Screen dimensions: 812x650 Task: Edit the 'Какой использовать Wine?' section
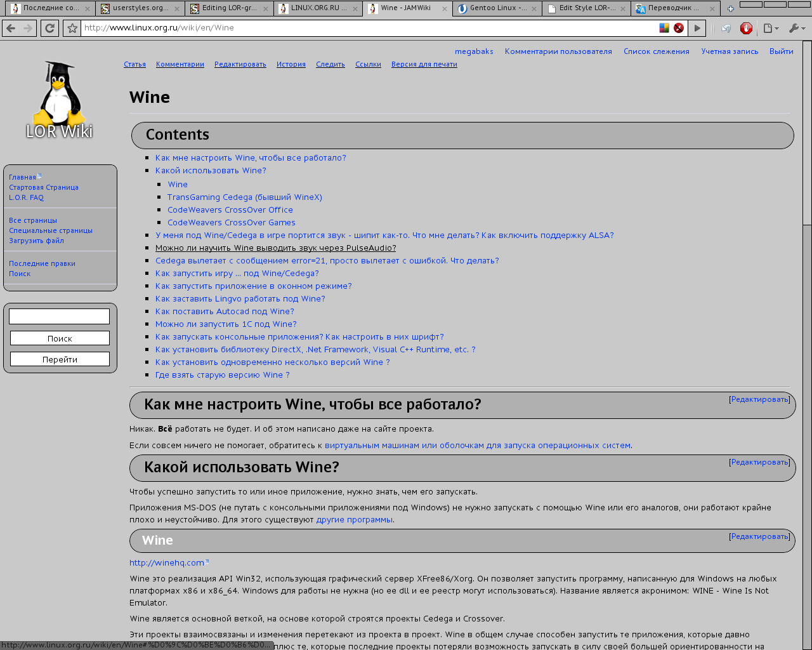(x=759, y=462)
